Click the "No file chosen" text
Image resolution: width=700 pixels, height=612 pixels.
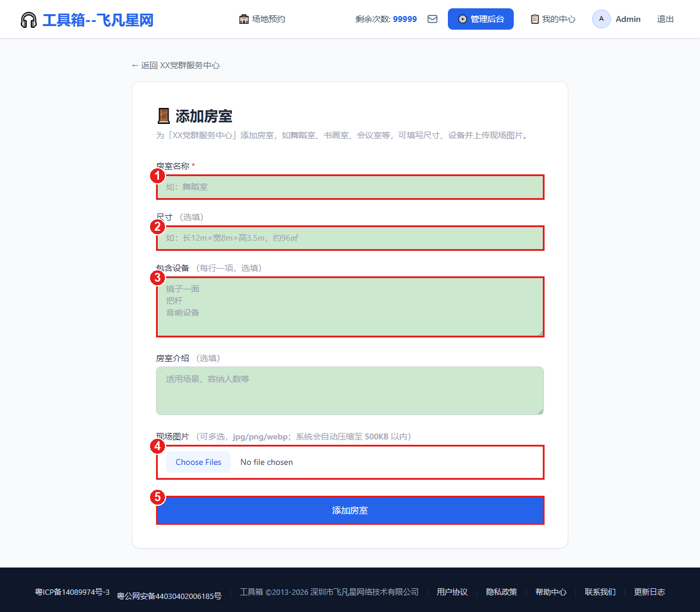[x=266, y=462]
